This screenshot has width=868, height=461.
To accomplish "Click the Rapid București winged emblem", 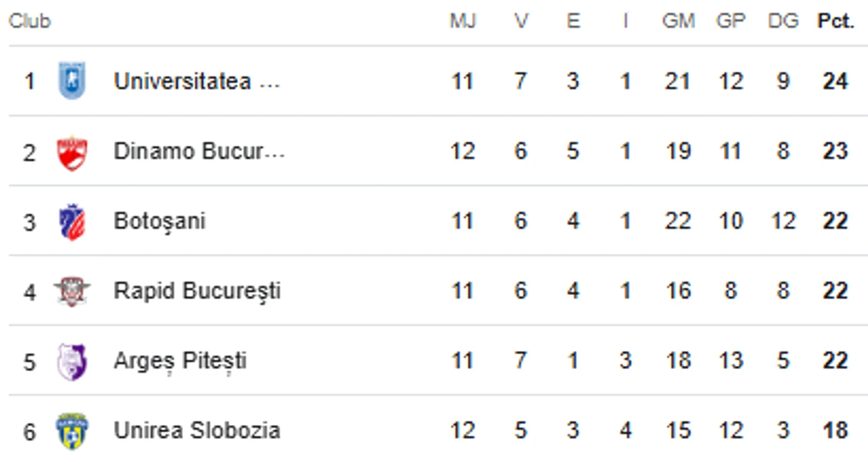I will click(x=72, y=291).
